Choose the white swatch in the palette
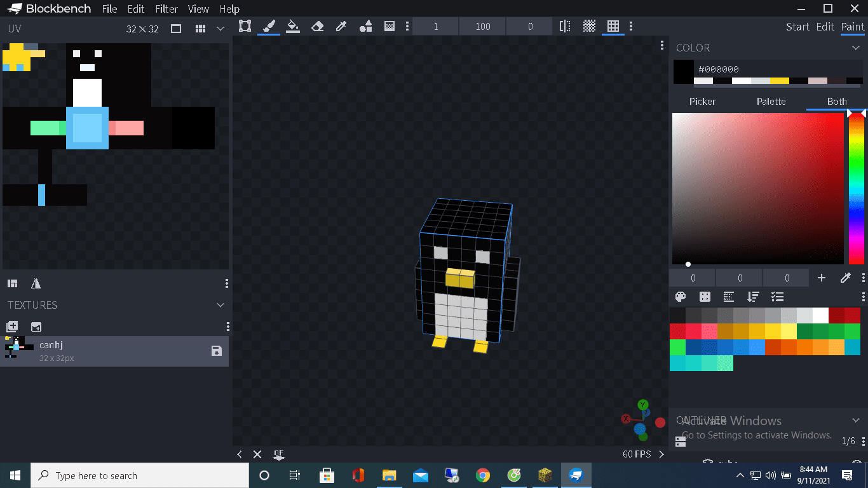The height and width of the screenshot is (488, 868). point(820,315)
